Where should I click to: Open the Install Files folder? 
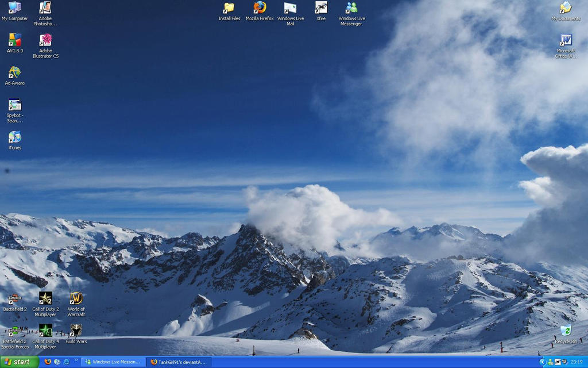(229, 9)
